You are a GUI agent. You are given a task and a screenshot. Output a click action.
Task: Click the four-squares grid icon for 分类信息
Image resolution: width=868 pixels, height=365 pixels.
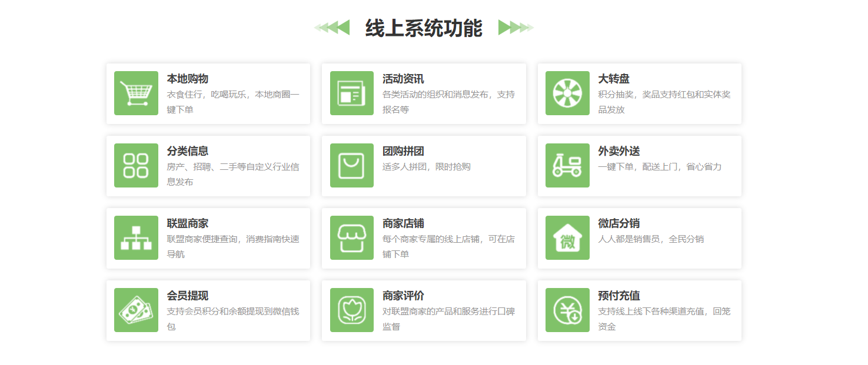(136, 165)
